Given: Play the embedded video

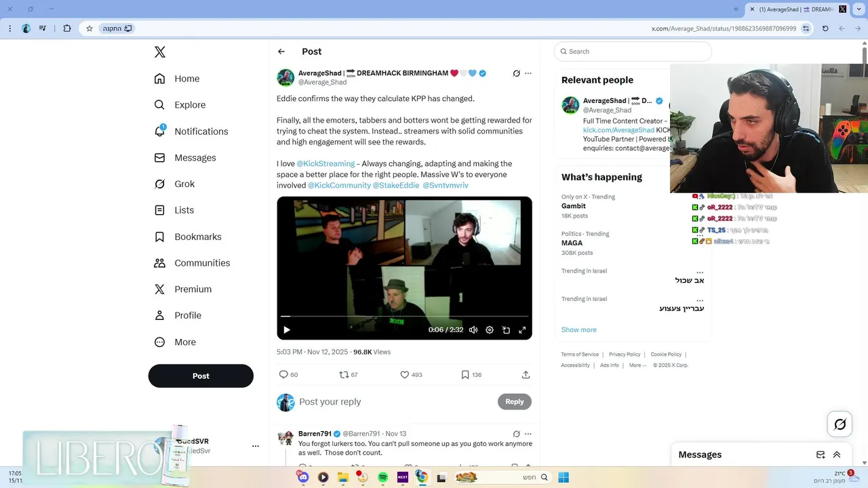Looking at the screenshot, I should tap(287, 330).
